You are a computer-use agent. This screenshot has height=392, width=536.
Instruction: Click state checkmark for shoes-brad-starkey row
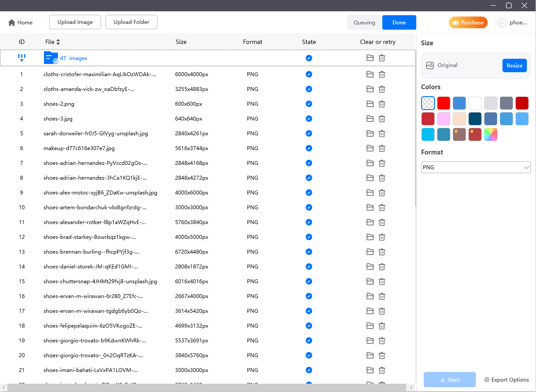[x=309, y=237]
